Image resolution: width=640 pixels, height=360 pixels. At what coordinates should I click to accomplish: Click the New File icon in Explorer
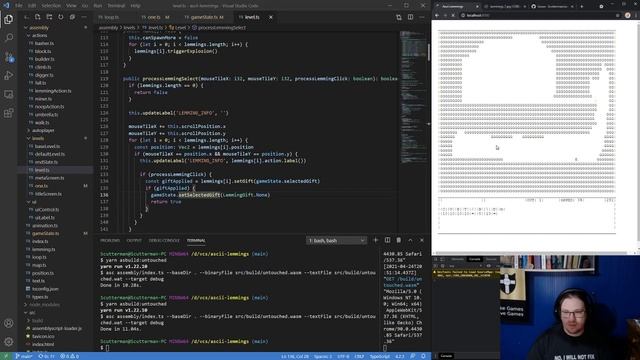38,17
